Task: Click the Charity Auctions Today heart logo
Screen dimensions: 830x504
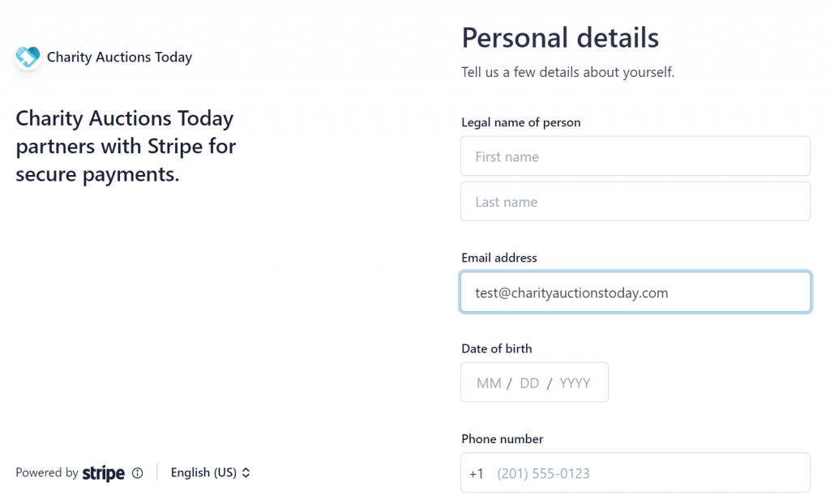Action: click(28, 57)
